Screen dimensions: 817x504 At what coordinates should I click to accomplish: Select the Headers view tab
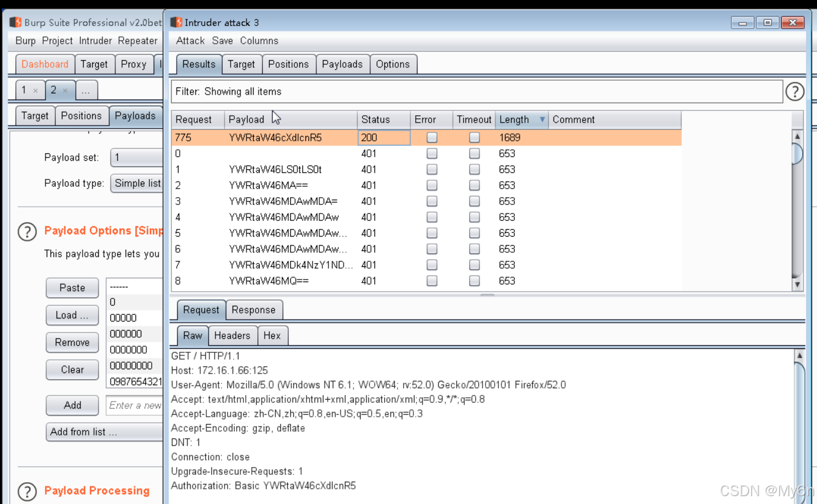pos(232,335)
